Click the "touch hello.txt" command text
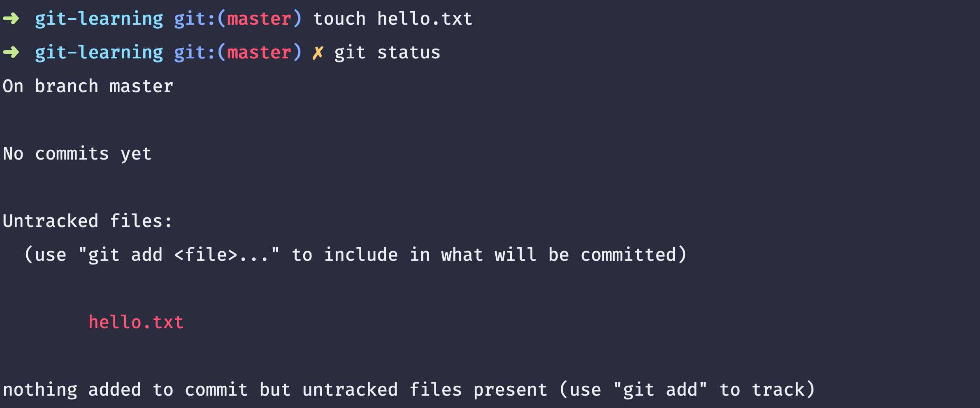Viewport: 980px width, 408px height. pos(393,19)
